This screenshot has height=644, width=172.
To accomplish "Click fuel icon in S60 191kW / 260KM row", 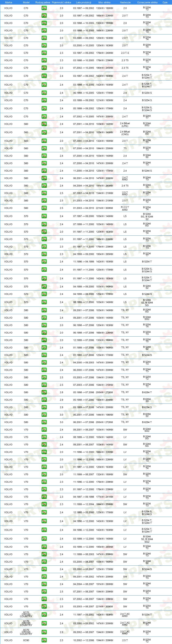I will coord(44,186).
